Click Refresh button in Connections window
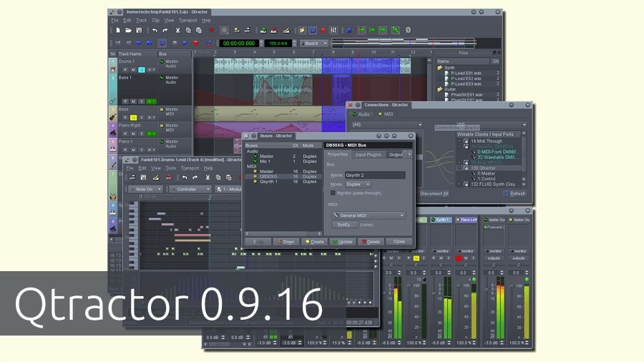 click(x=515, y=193)
